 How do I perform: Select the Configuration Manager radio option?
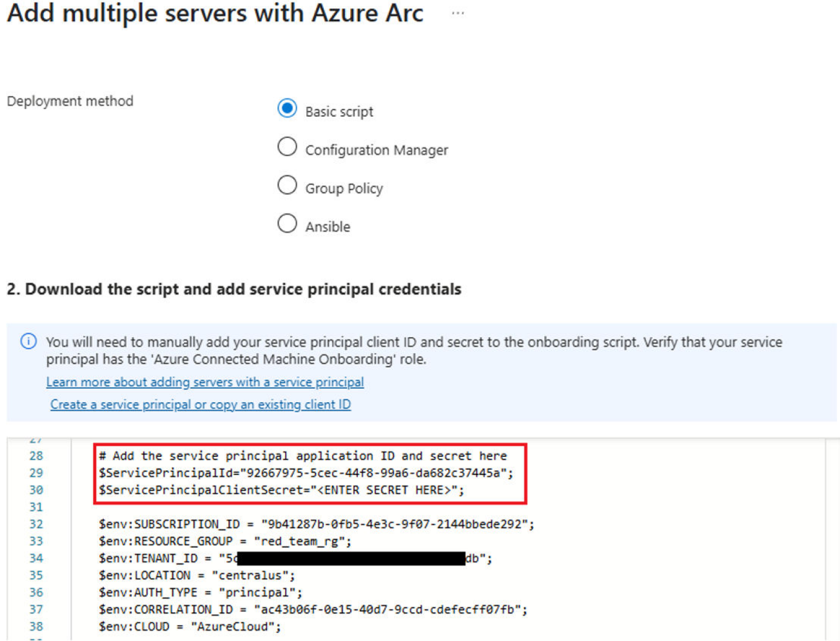click(287, 147)
